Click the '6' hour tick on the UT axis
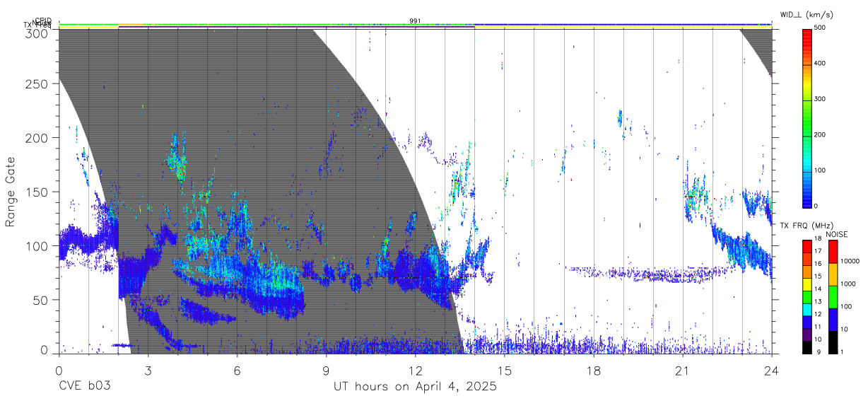 [237, 370]
